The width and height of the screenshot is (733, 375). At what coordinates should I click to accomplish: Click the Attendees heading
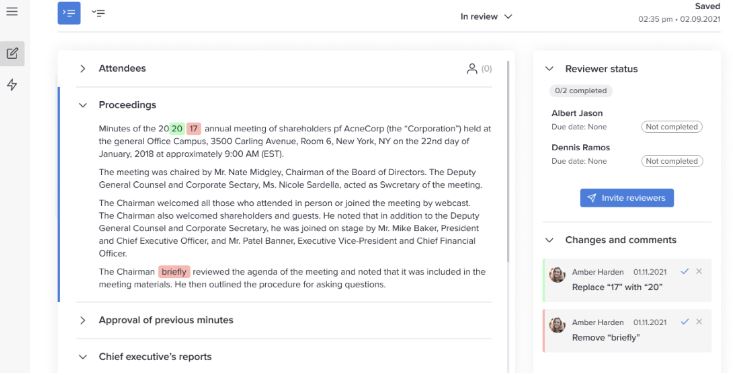click(x=122, y=68)
